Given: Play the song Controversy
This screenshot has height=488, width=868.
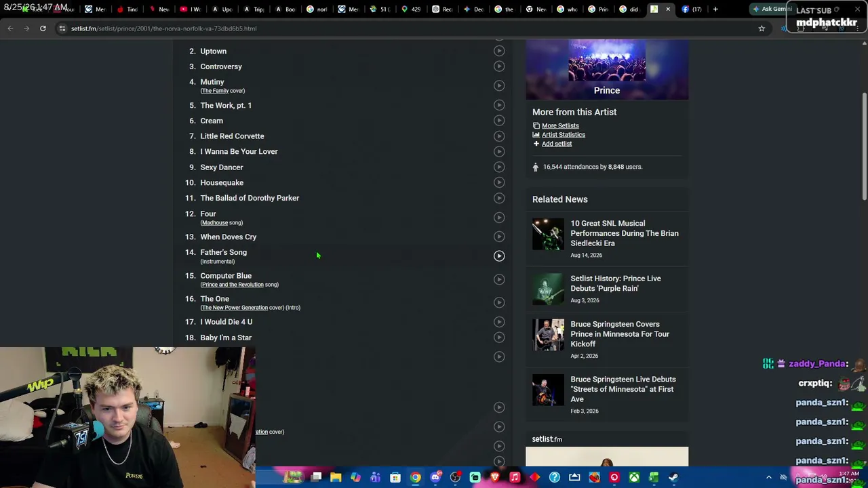Looking at the screenshot, I should pyautogui.click(x=499, y=66).
